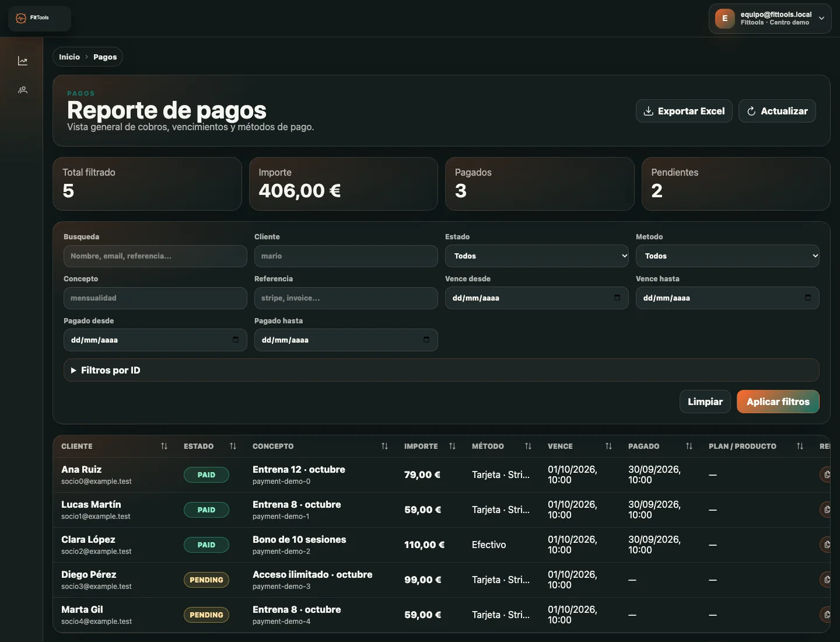This screenshot has width=840, height=642.
Task: Click Efectivo method cell
Action: [x=489, y=545]
